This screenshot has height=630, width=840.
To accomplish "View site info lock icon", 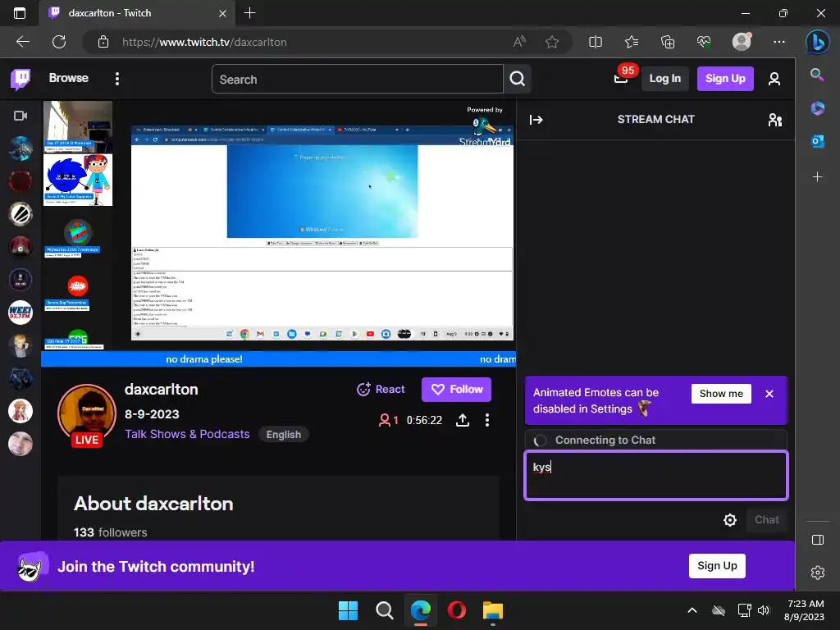I will click(103, 42).
